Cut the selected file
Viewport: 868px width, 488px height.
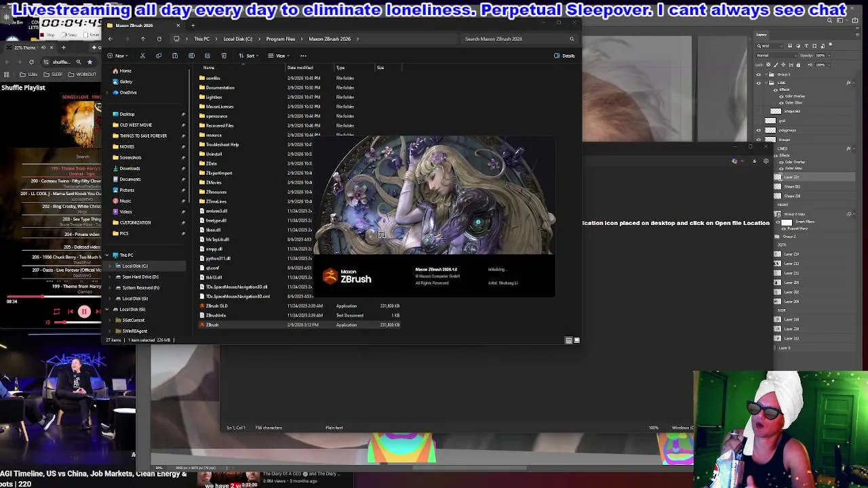point(142,56)
